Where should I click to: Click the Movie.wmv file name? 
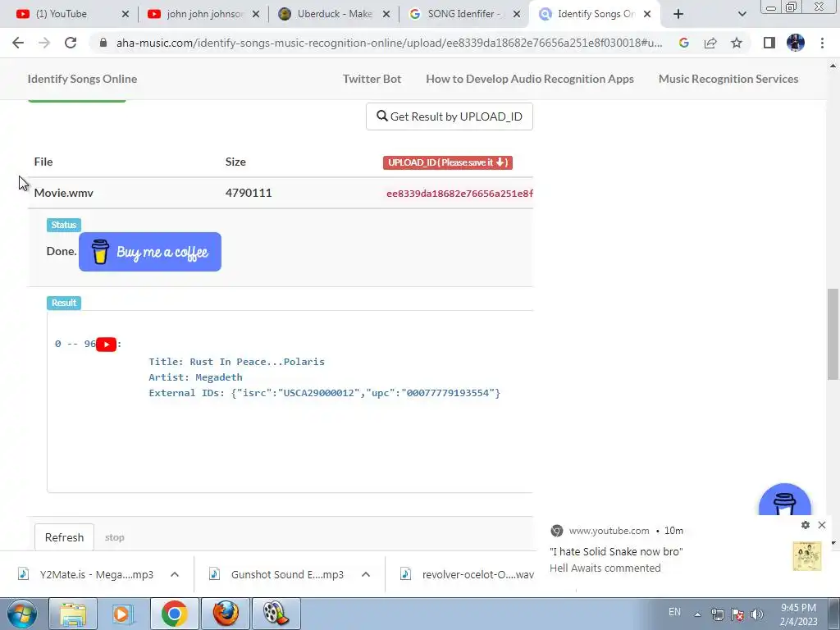click(64, 193)
